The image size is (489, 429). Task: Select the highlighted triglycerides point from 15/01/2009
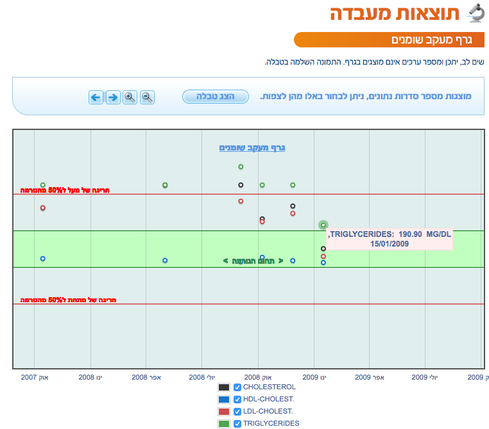pyautogui.click(x=323, y=225)
